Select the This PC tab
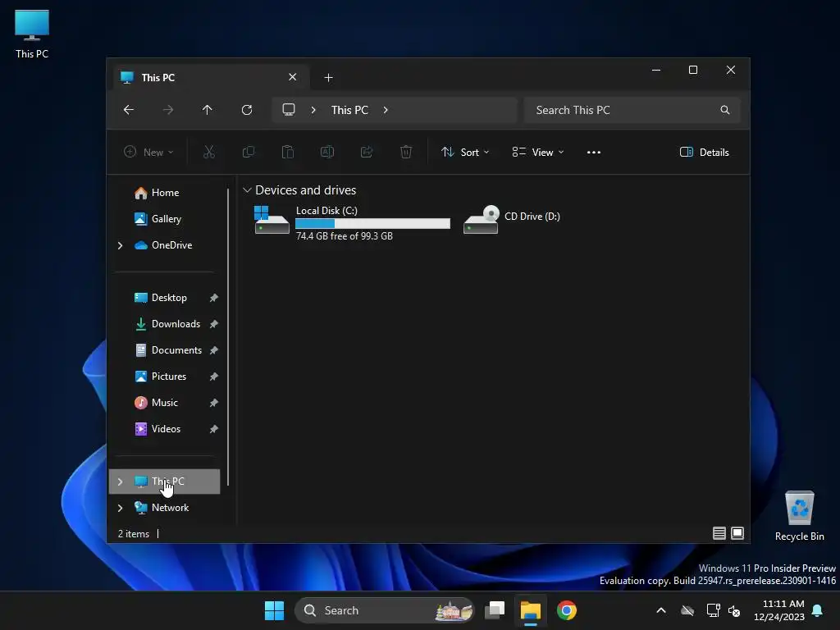Image resolution: width=840 pixels, height=630 pixels. [x=212, y=78]
